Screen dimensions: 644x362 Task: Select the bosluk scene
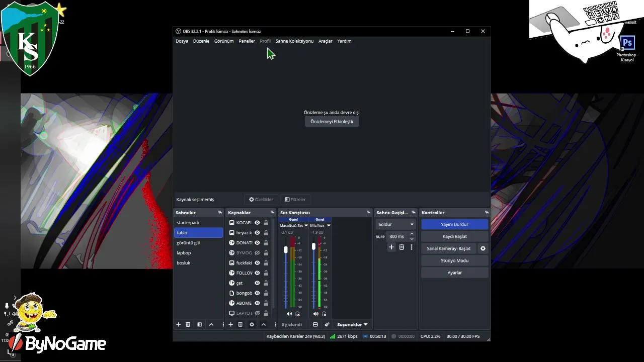point(198,263)
